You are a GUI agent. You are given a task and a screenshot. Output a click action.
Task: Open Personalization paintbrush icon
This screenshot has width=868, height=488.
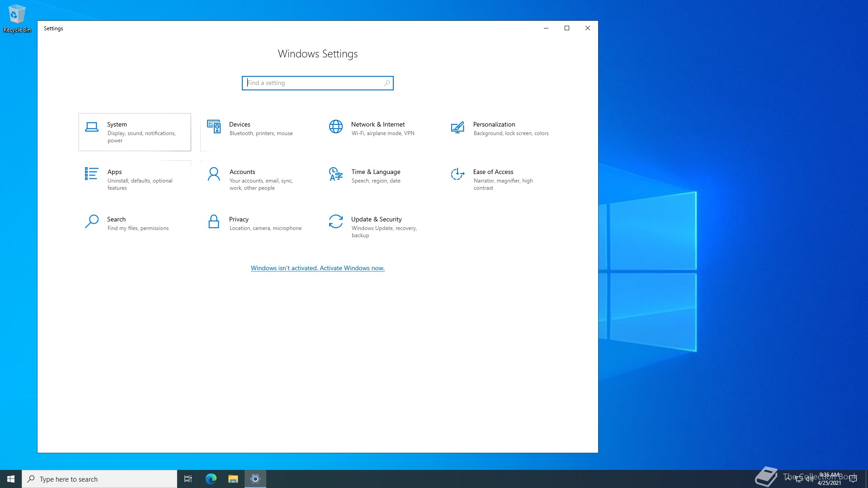458,127
